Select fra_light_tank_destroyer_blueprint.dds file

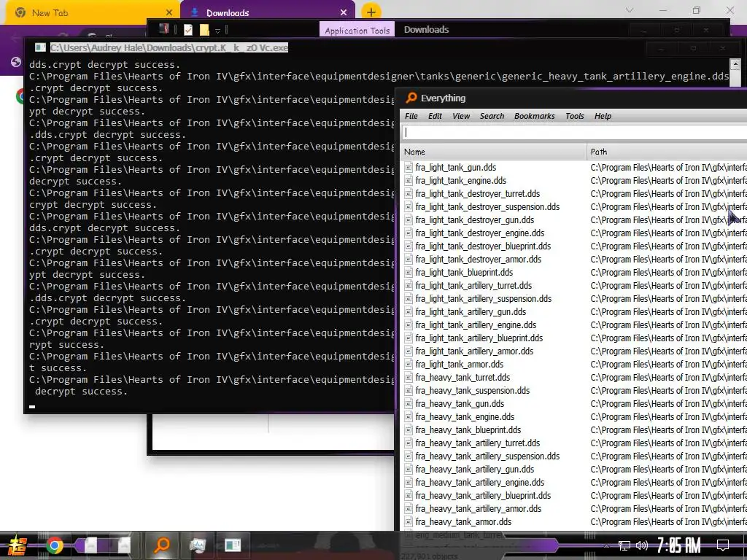click(x=483, y=246)
